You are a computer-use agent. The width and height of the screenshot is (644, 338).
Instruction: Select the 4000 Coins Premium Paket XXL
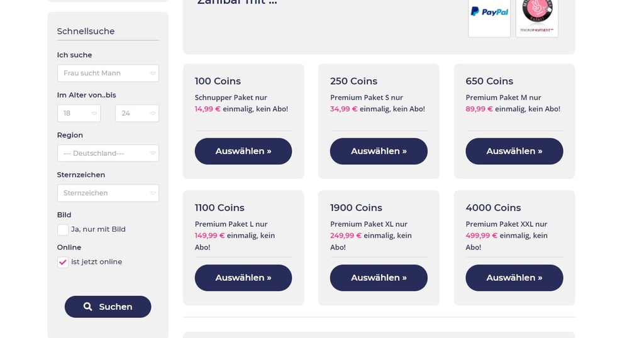coord(514,278)
